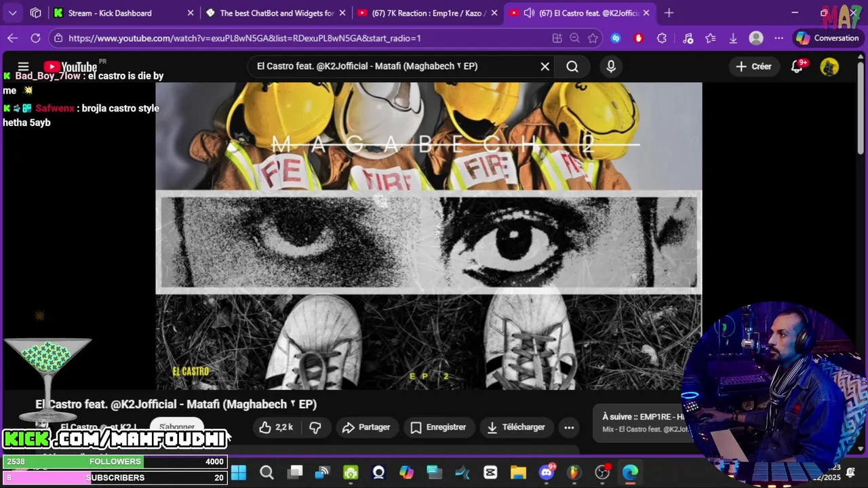Open YouTube account avatar menu

click(x=829, y=66)
